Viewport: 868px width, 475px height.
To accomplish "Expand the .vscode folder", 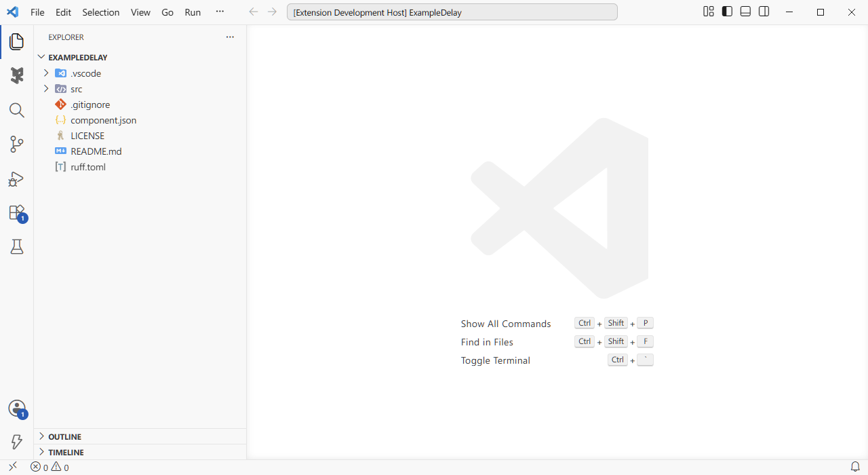I will [x=140, y=73].
